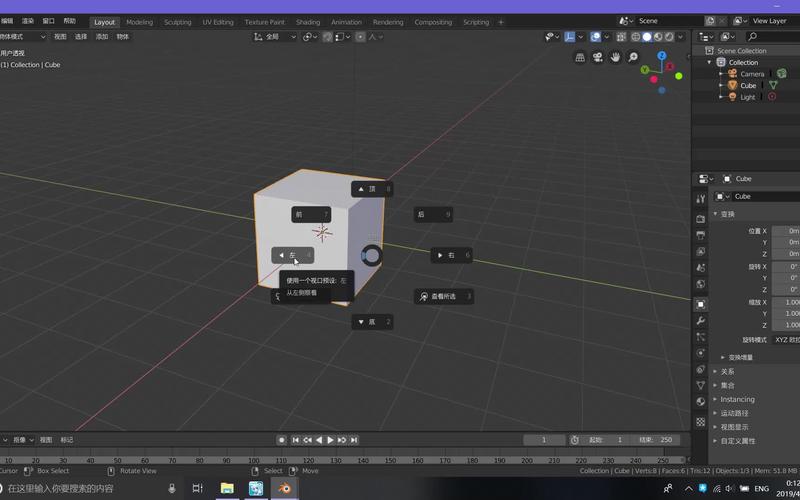Open the pivot point dropdown

pos(310,37)
